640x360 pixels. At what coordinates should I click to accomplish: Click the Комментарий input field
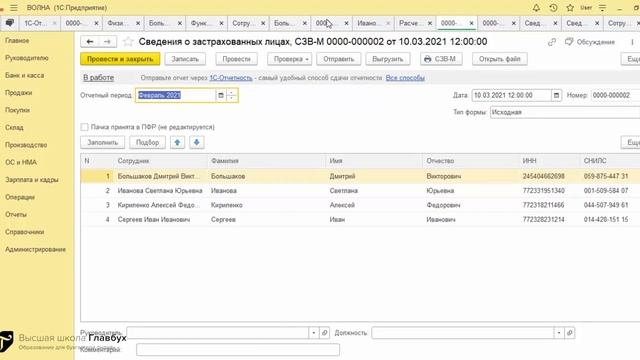[238, 350]
